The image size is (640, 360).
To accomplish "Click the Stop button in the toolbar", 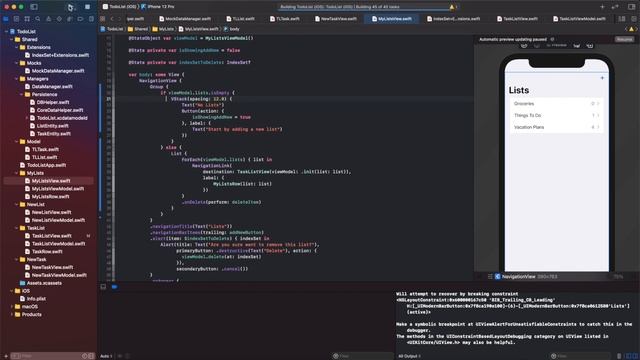I will pos(87,7).
